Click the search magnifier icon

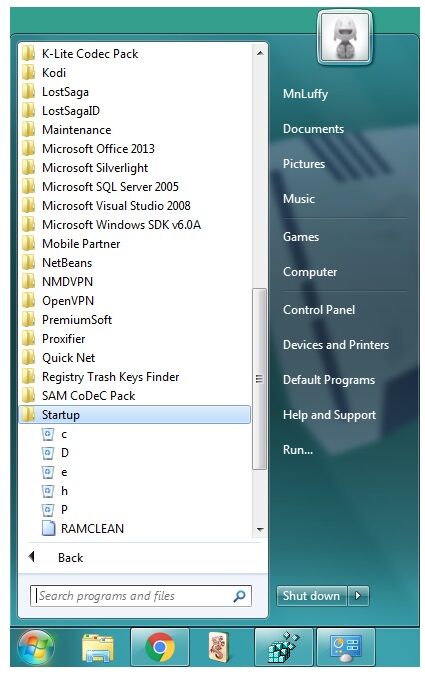pos(239,596)
